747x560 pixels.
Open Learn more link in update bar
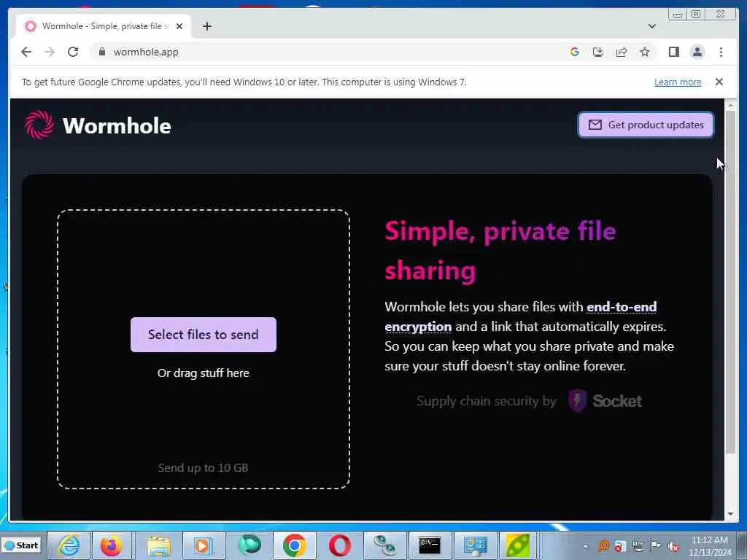click(x=678, y=82)
